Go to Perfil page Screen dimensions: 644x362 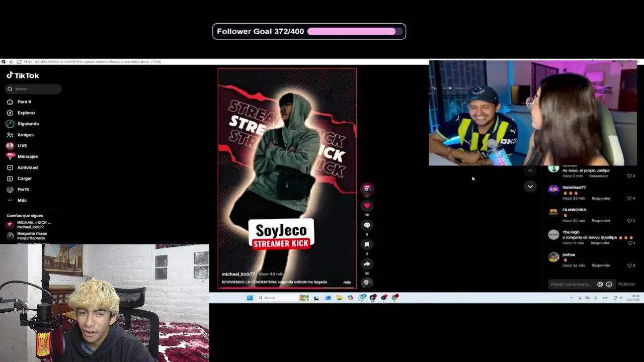pos(18,190)
